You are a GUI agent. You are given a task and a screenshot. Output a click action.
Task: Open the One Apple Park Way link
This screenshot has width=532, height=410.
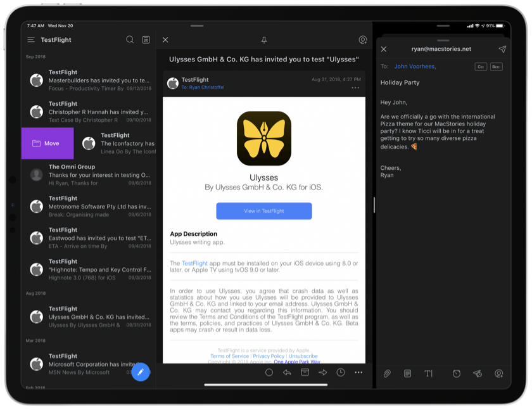click(297, 362)
